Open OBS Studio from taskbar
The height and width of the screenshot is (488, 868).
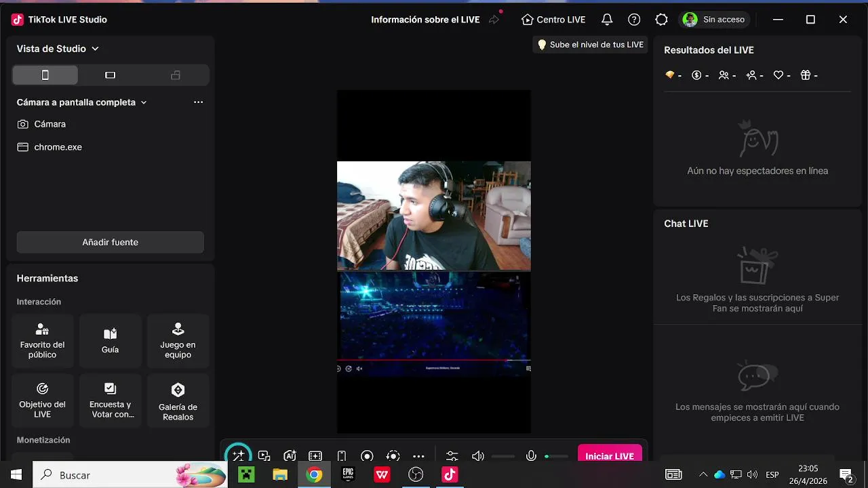click(416, 475)
